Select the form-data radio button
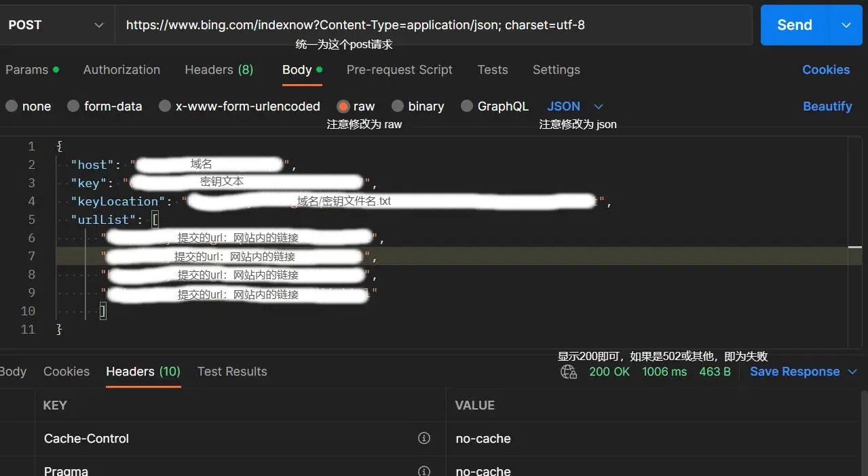Viewport: 868px width, 476px height. pyautogui.click(x=73, y=106)
